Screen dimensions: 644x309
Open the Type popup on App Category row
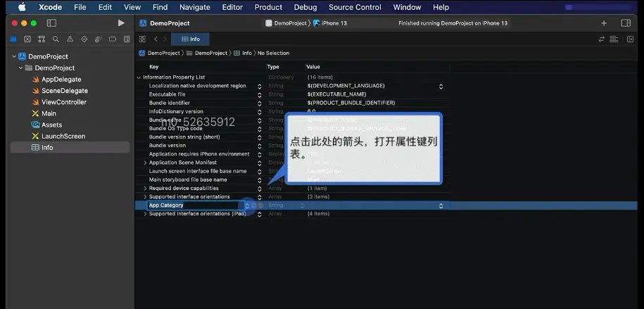pos(302,206)
